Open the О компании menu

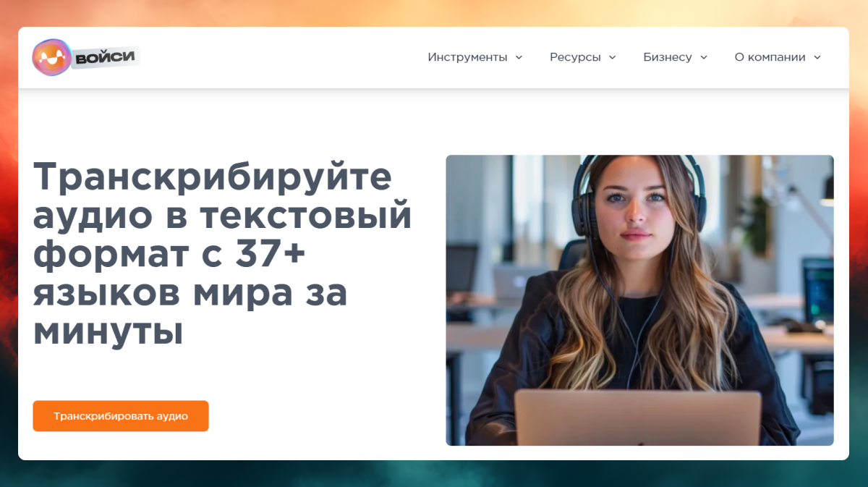pyautogui.click(x=770, y=57)
